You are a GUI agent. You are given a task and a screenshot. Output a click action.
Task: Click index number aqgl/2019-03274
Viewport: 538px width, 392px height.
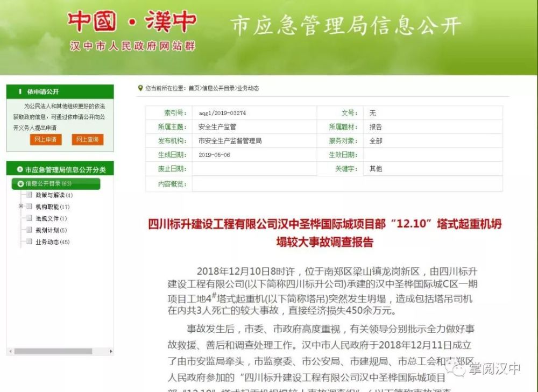point(222,113)
